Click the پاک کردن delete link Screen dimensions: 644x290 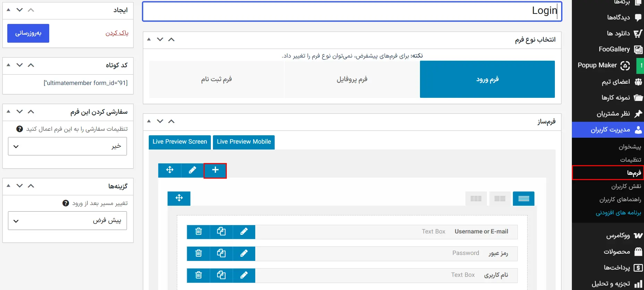[x=117, y=33]
